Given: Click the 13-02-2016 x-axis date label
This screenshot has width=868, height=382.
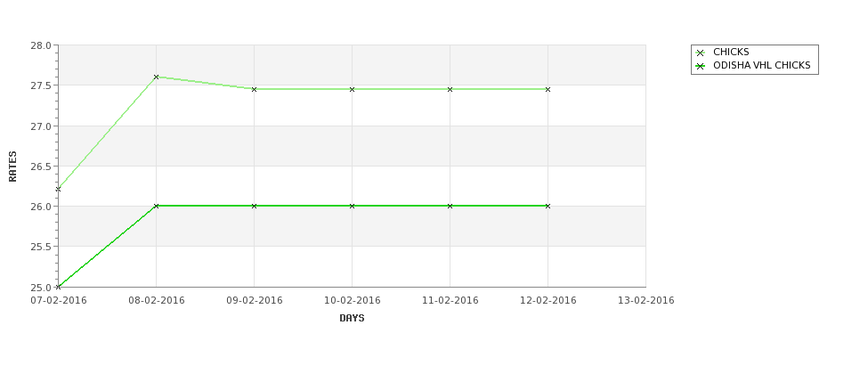Looking at the screenshot, I should click(646, 301).
